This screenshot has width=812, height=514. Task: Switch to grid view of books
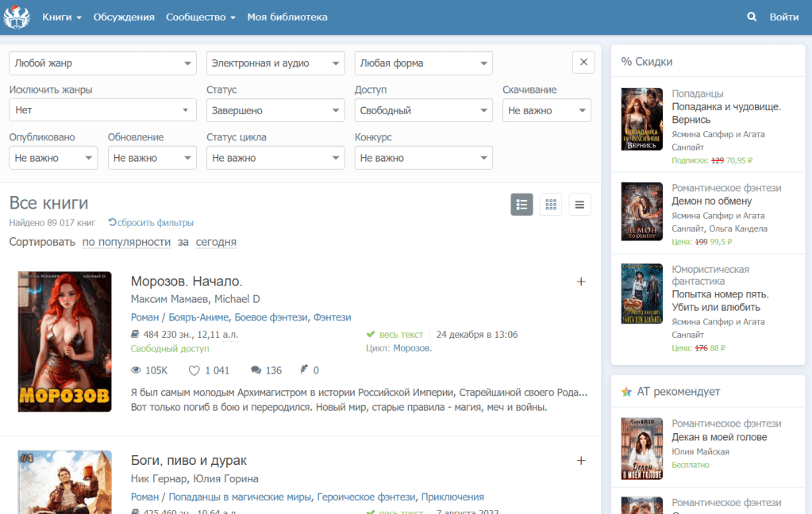pos(550,205)
